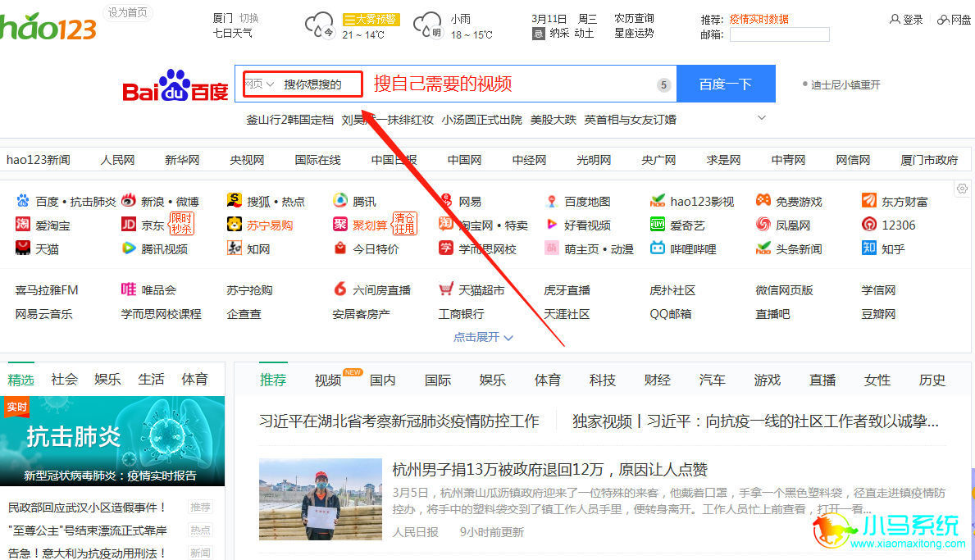Expand more sites with 点击展开
975x560 pixels.
[x=483, y=337]
